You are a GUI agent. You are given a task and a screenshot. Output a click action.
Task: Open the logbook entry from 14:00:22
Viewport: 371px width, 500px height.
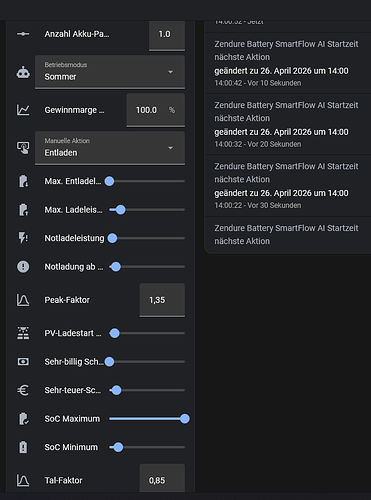(287, 186)
